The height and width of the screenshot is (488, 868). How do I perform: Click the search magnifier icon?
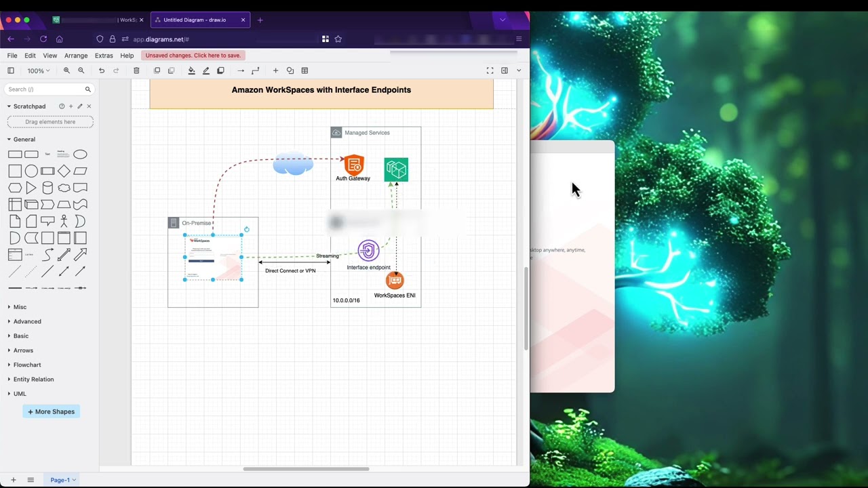(x=87, y=89)
